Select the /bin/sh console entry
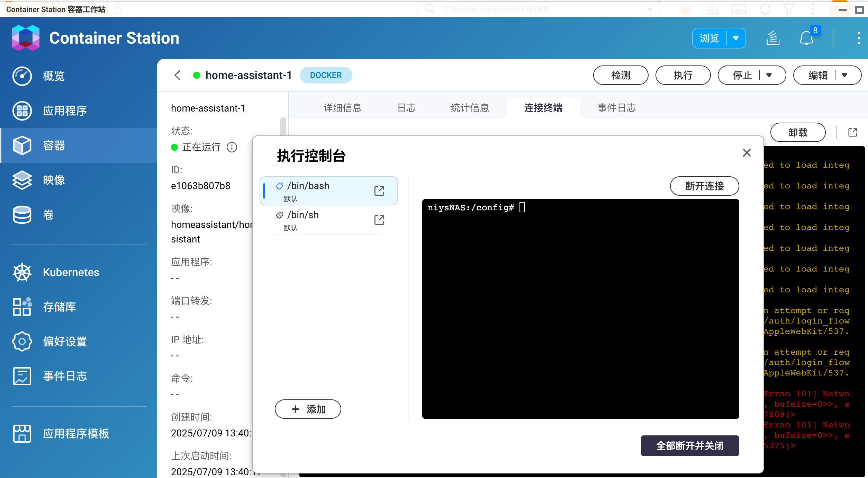This screenshot has width=868, height=478. pos(329,220)
